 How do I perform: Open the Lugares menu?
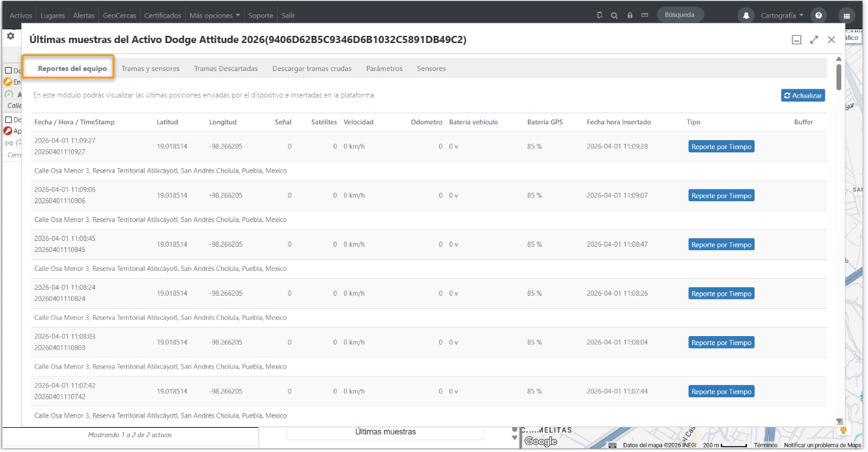pos(53,16)
